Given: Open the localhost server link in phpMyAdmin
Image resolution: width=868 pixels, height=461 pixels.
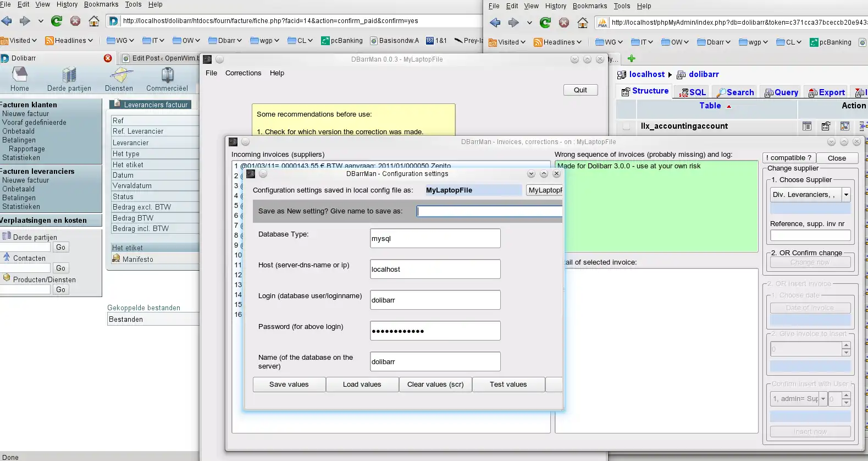Looking at the screenshot, I should (x=647, y=74).
